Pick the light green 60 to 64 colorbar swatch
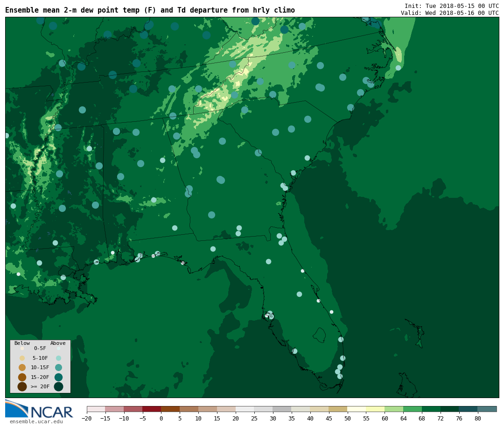Viewport: 504px width, 427px height. pos(394,409)
